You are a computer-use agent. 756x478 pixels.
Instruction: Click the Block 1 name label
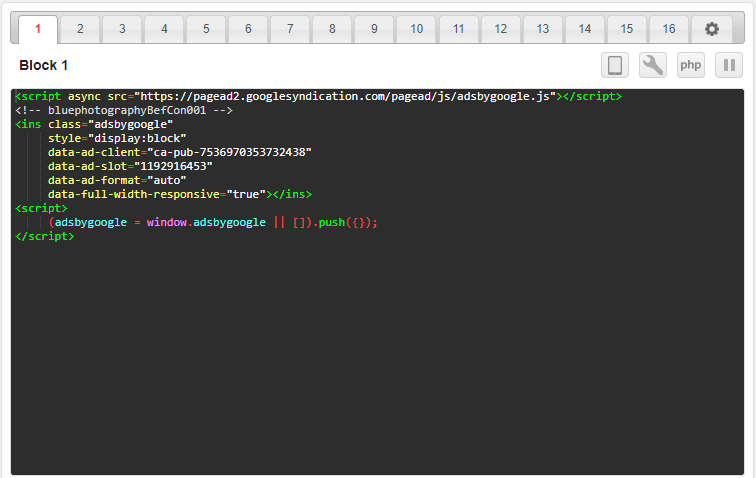click(x=44, y=66)
